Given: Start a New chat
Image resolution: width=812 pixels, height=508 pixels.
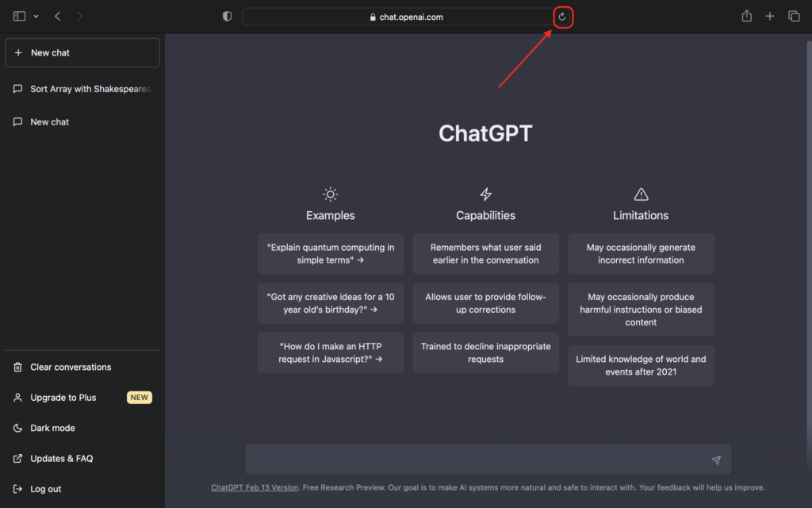Looking at the screenshot, I should point(82,53).
